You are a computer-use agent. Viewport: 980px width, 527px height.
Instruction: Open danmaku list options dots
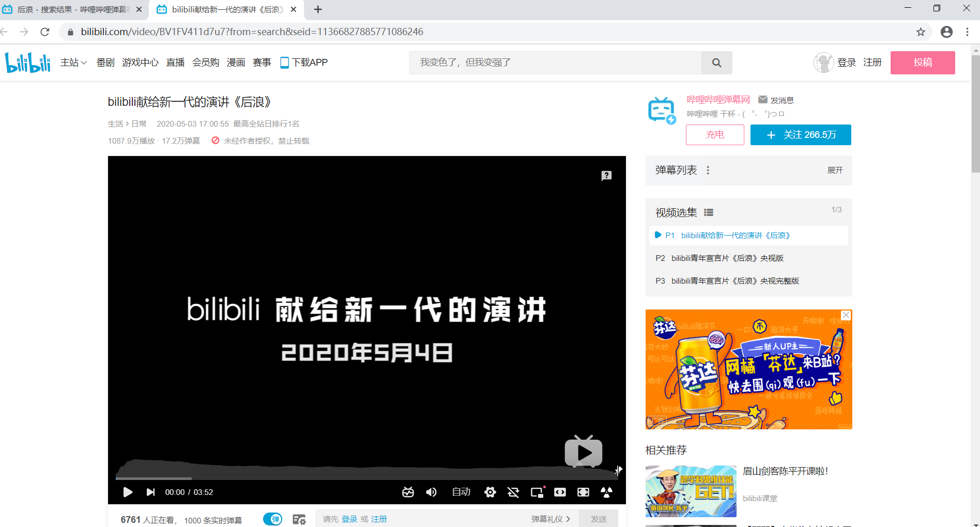(x=708, y=170)
